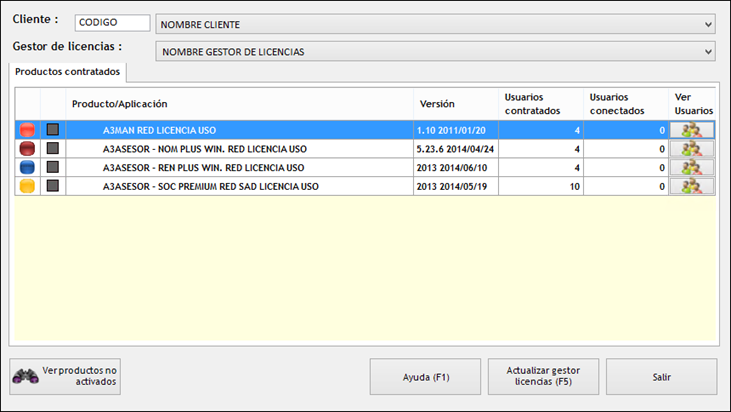Click version cell 2013 2014/05/19
This screenshot has width=731, height=412.
(455, 186)
